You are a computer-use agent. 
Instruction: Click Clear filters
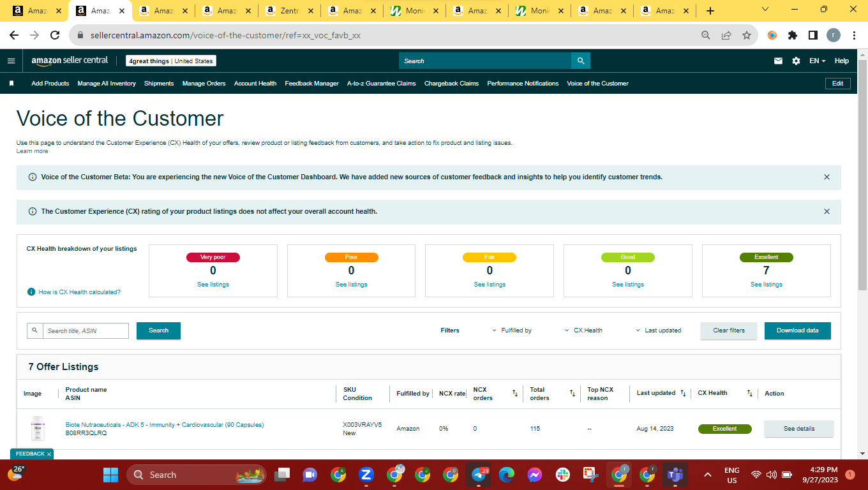729,330
